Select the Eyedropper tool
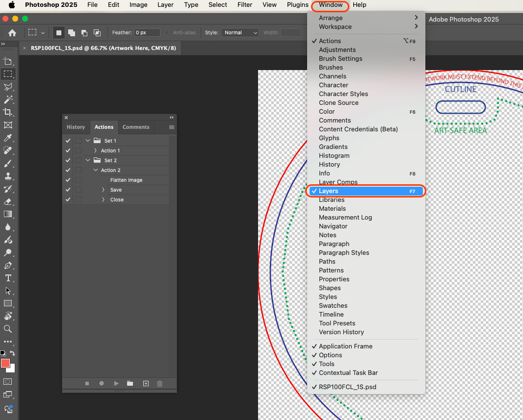 pos(8,138)
